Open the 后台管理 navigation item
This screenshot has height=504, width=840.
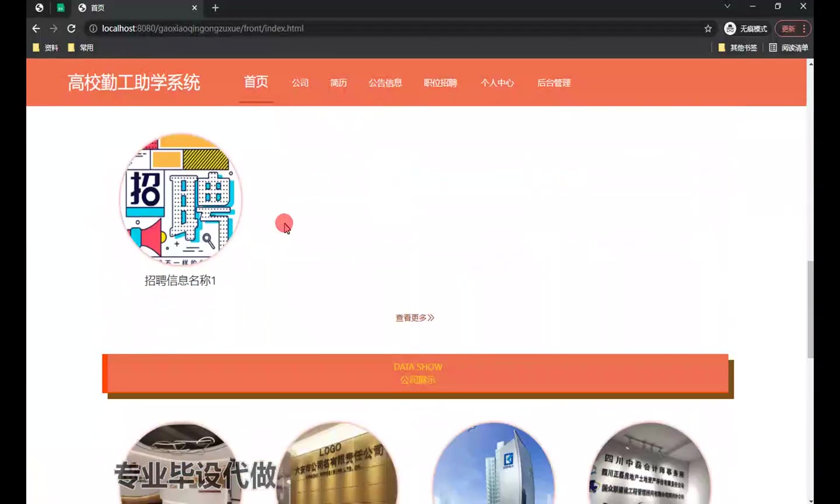[554, 83]
